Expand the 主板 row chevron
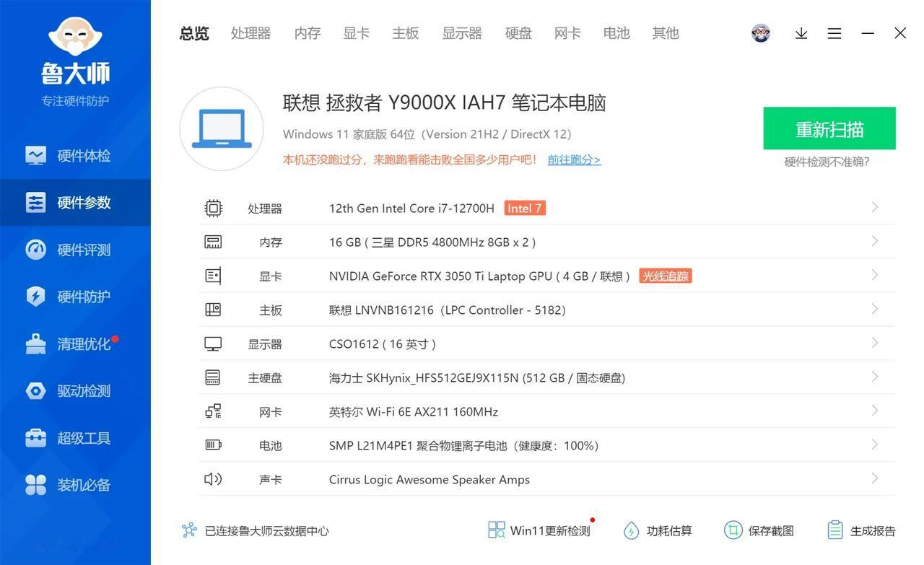The height and width of the screenshot is (565, 924). [x=874, y=309]
